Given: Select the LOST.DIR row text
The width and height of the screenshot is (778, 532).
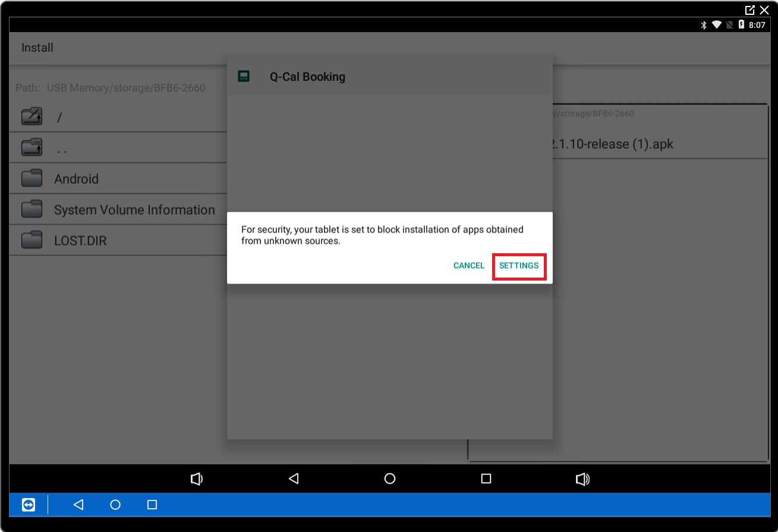Looking at the screenshot, I should [x=80, y=241].
